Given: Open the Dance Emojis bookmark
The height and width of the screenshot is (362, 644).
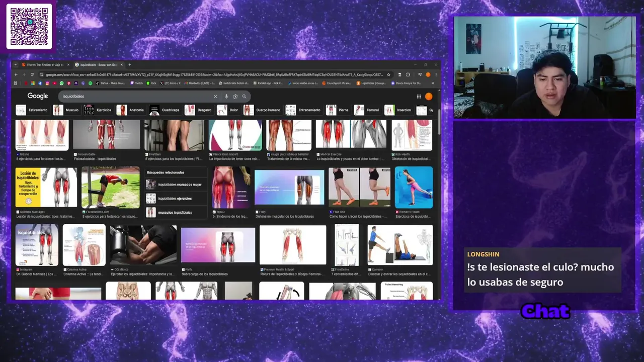Looking at the screenshot, I should pyautogui.click(x=407, y=83).
